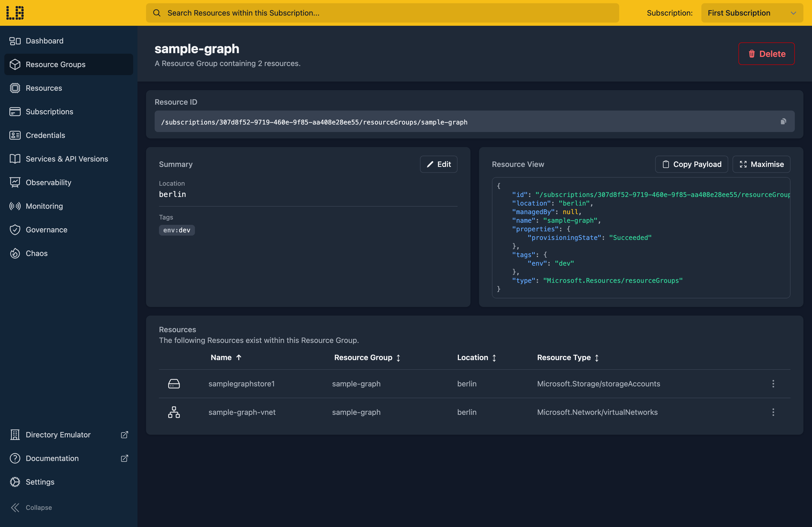Click the Governance shield icon
Screen dimensions: 812x527
tap(15, 230)
